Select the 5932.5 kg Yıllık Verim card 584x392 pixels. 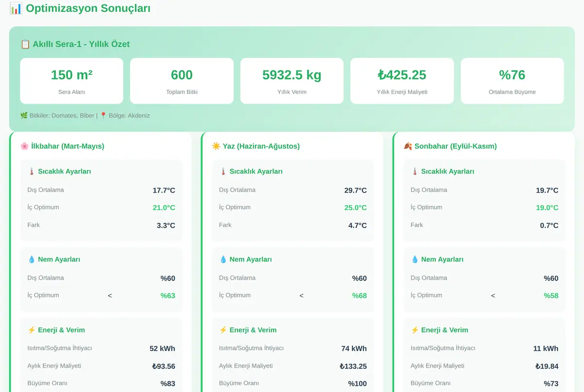(x=292, y=81)
